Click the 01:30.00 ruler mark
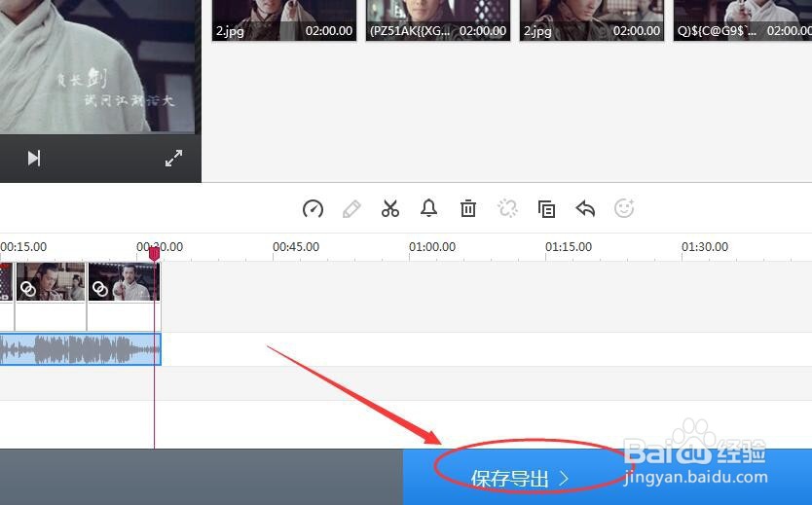Image resolution: width=812 pixels, height=505 pixels. (x=704, y=247)
